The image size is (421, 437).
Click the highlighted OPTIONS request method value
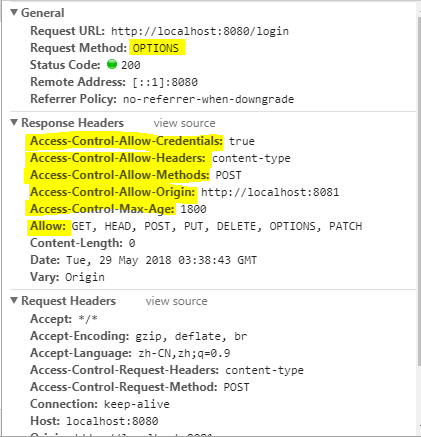(156, 48)
